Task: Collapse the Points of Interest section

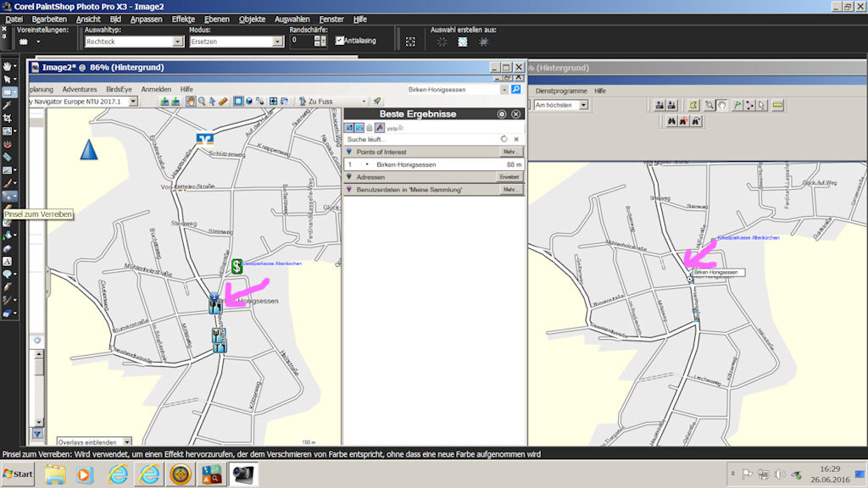Action: coord(348,152)
